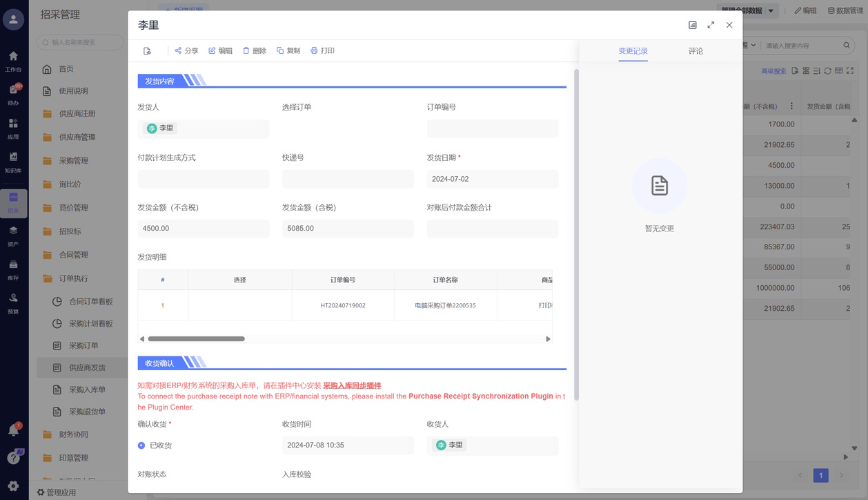Open the 管理全部数据 dropdown

(747, 10)
